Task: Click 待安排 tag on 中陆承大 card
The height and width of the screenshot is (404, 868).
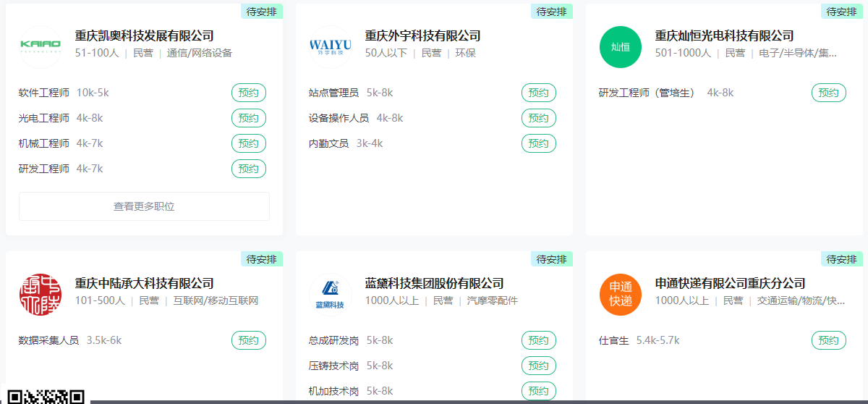Action: [262, 259]
